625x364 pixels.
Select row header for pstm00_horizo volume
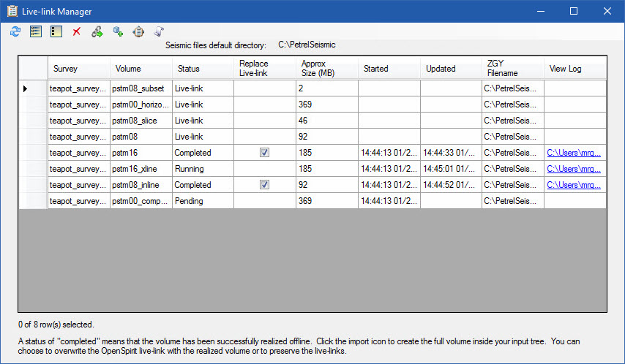(33, 105)
